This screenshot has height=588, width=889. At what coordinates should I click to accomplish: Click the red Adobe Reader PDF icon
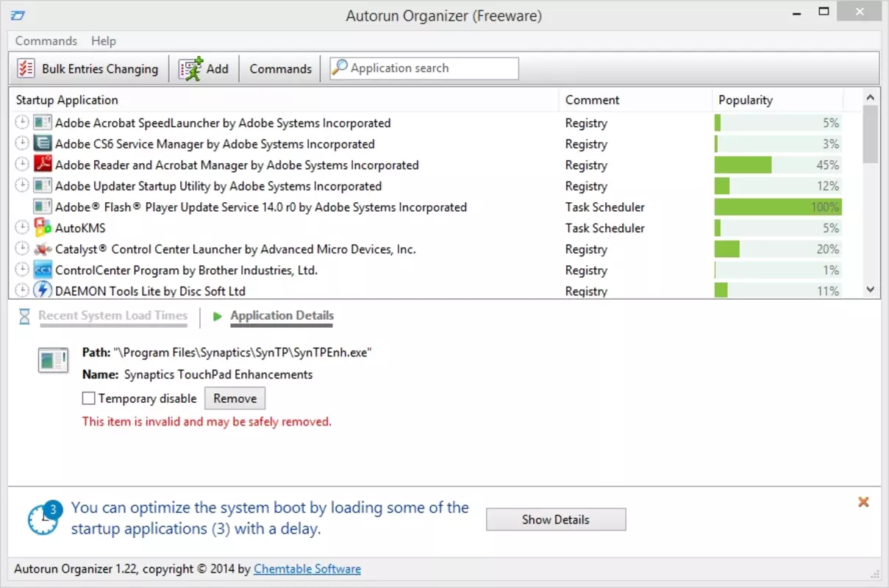pos(43,165)
